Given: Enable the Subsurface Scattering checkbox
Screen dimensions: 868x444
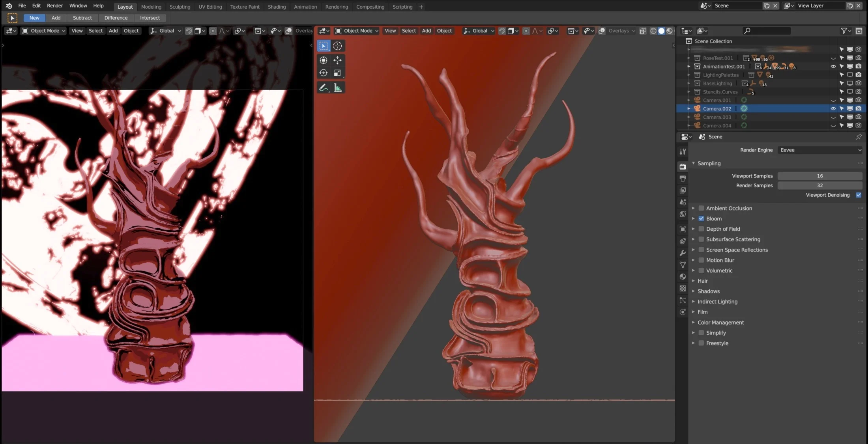Looking at the screenshot, I should tap(701, 239).
